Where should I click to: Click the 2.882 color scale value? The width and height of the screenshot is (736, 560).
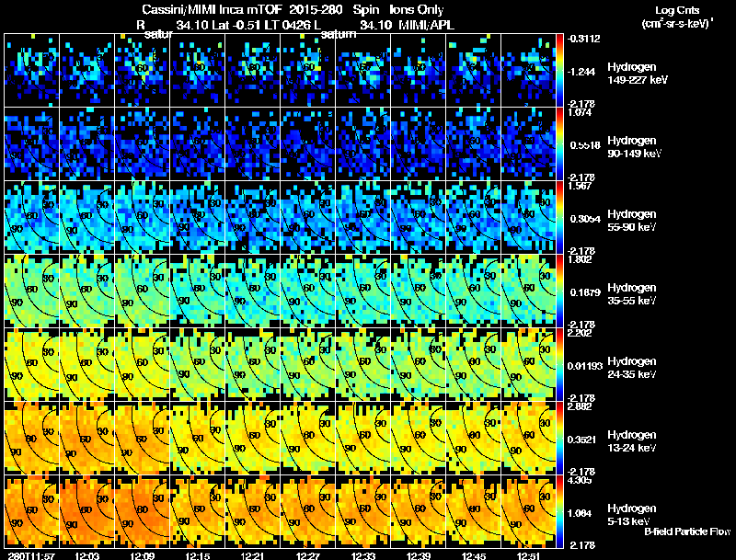tap(580, 407)
